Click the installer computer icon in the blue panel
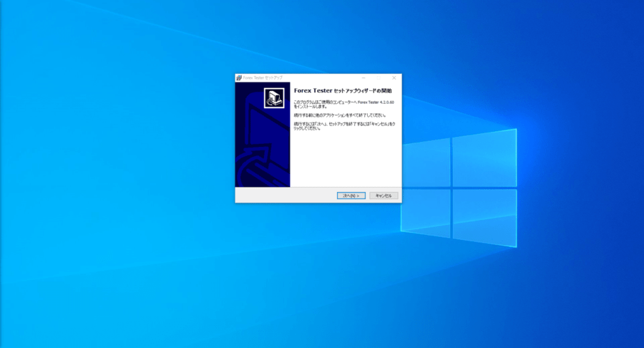The width and height of the screenshot is (644, 348). 274,98
